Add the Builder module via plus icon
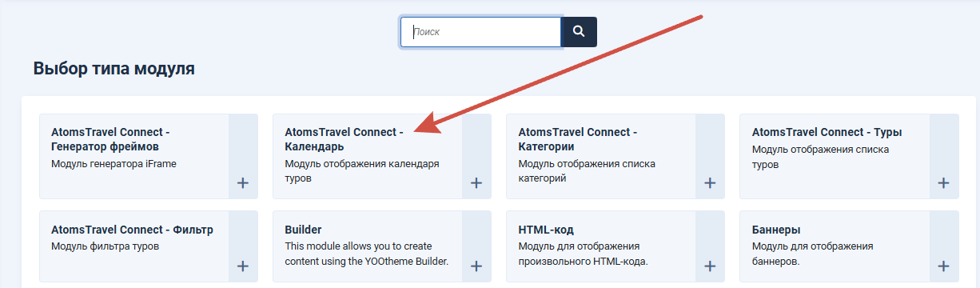The width and height of the screenshot is (980, 288). [x=476, y=266]
